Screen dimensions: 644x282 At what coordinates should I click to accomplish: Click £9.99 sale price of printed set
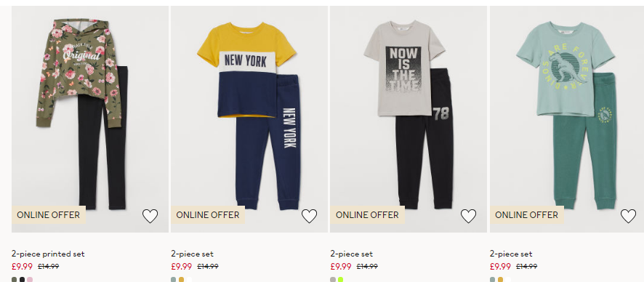click(x=23, y=267)
